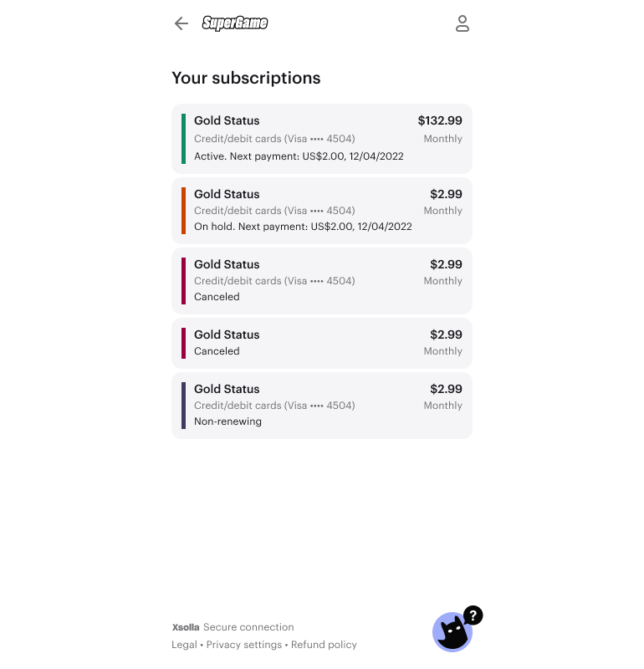Click the Xsolla logo in footer
The width and height of the screenshot is (644, 669).
coord(186,627)
